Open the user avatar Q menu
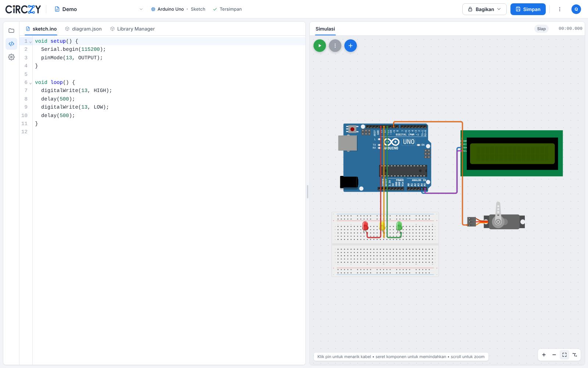The image size is (588, 368). pos(576,9)
